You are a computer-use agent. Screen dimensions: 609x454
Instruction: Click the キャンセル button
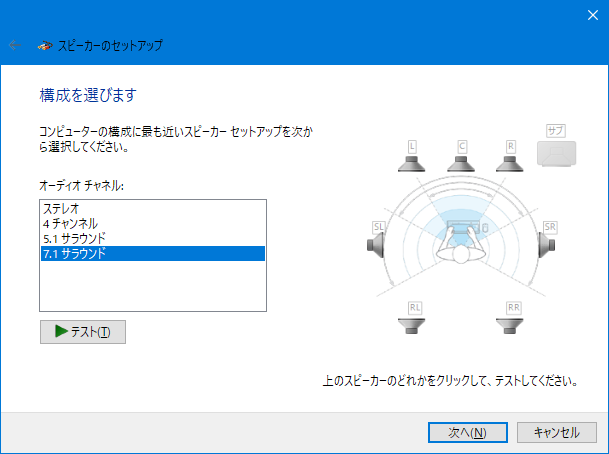click(x=557, y=432)
